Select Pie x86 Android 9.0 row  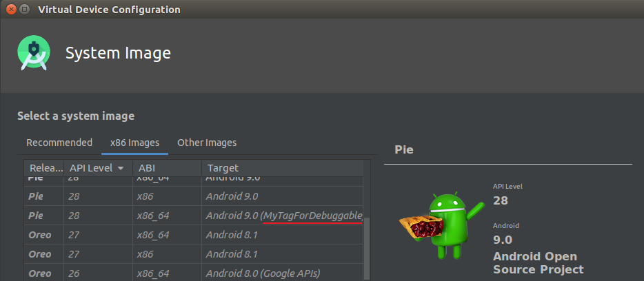click(x=194, y=196)
